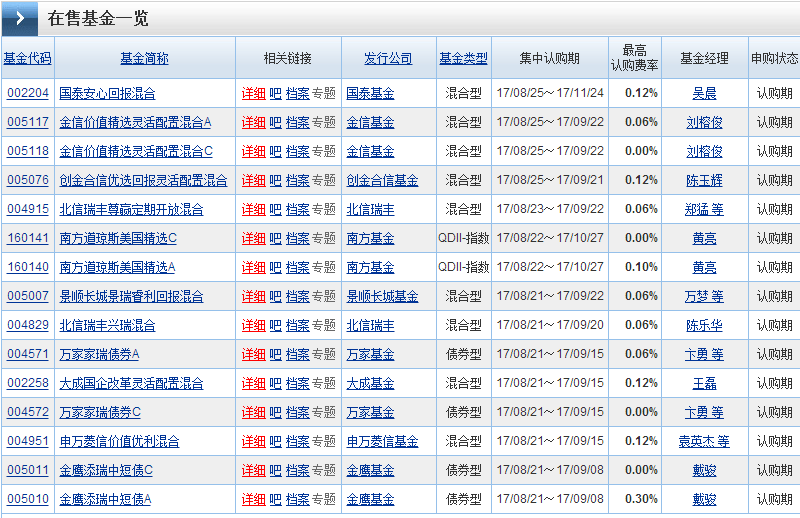
Task: View fund manager 袁英杰 等
Action: (704, 441)
